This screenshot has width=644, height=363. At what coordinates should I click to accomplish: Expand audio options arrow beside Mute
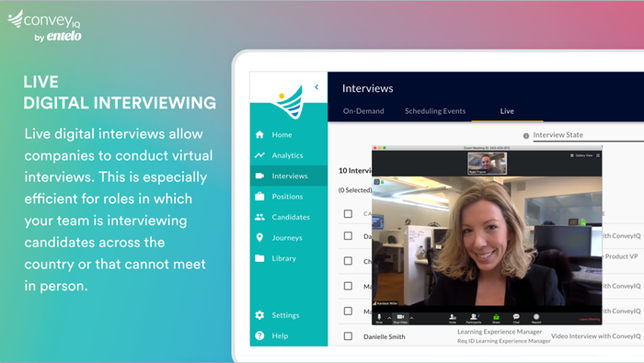coord(389,318)
